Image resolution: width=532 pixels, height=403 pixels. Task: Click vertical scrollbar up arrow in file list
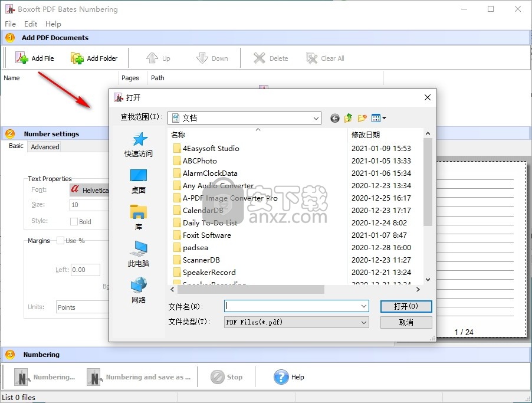click(428, 133)
